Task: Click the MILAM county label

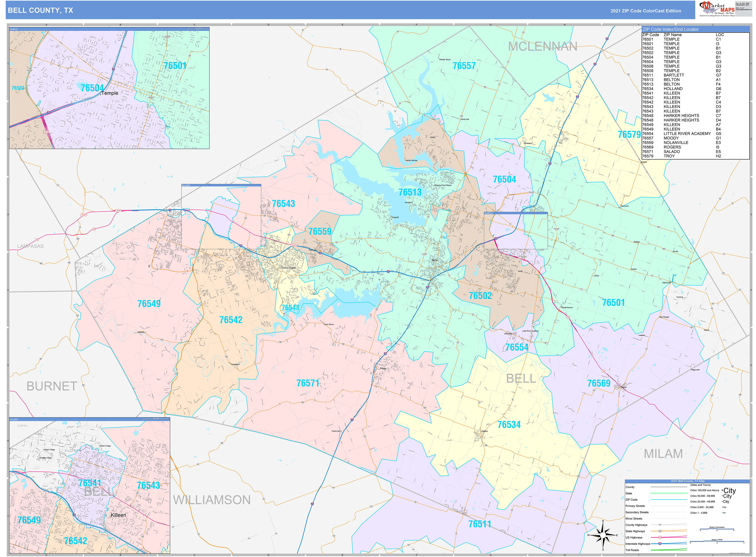Action: coord(663,454)
